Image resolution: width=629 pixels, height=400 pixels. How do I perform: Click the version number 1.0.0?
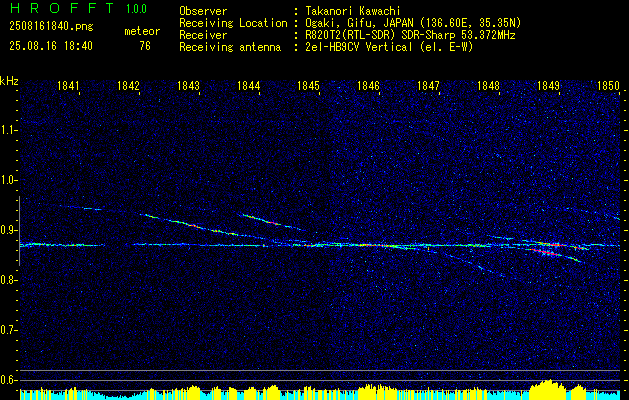(x=136, y=9)
